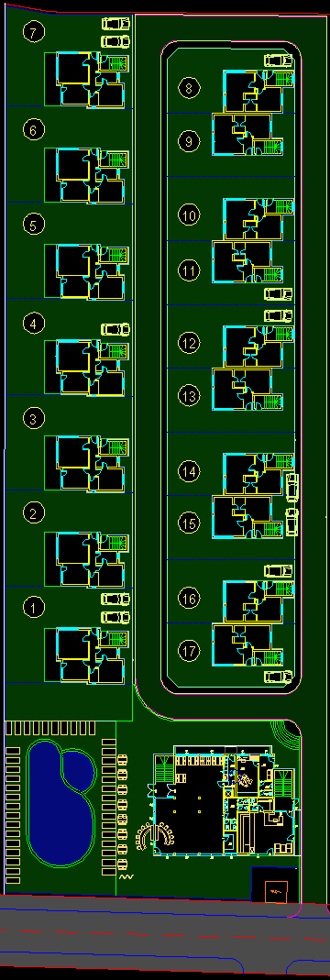Viewport: 330px width, 980px height.
Task: Click the green staircase block in clubhouse
Action: (164, 768)
